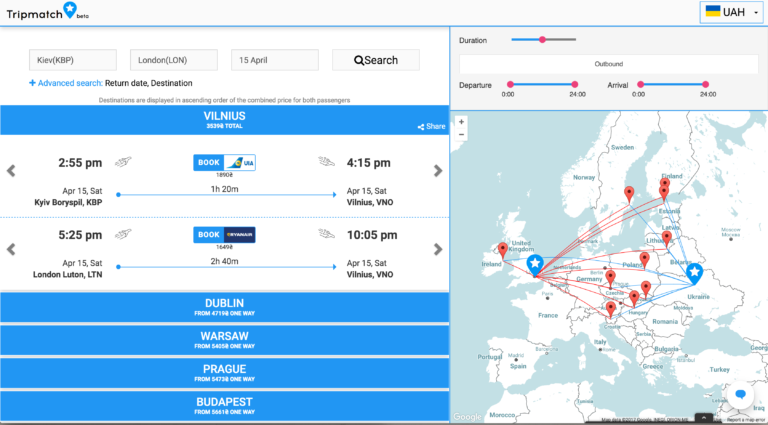Share the Vilnius result
Image resolution: width=768 pixels, height=425 pixels.
(x=432, y=127)
